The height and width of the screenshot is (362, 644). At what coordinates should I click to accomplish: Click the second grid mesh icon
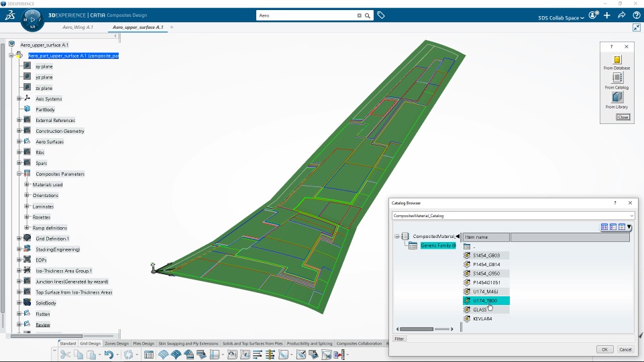click(x=176, y=355)
